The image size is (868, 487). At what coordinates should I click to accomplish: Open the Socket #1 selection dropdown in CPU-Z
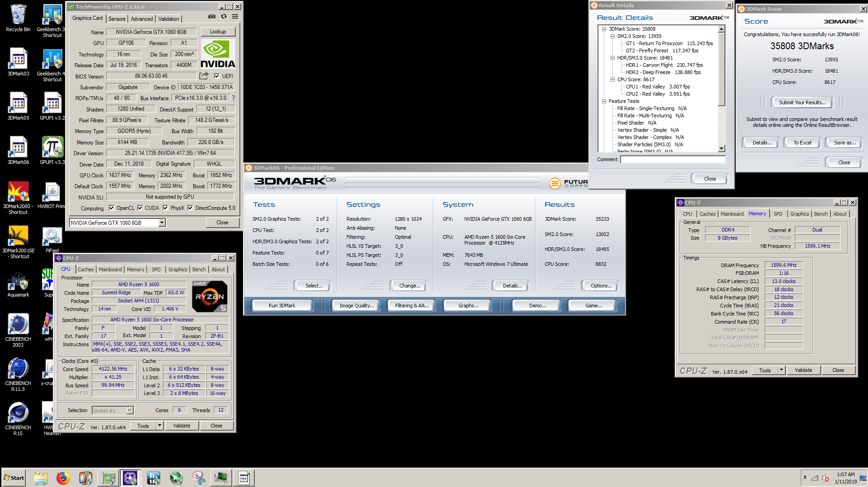[130, 411]
